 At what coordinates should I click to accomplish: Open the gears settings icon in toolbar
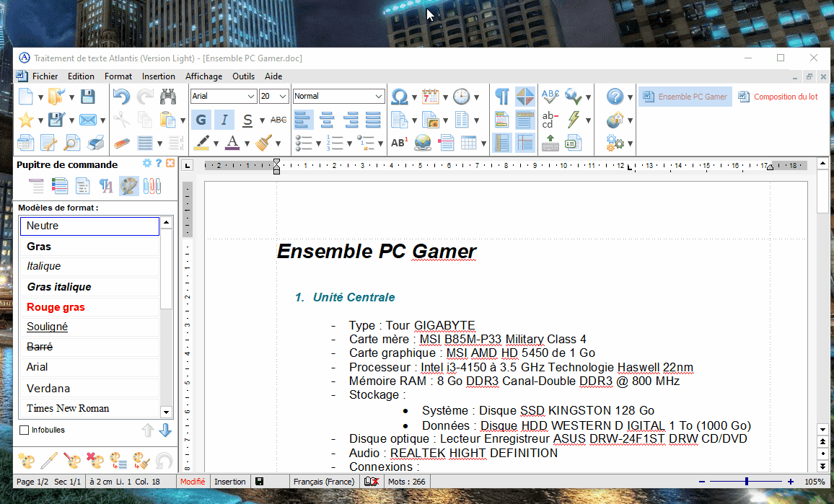615,143
